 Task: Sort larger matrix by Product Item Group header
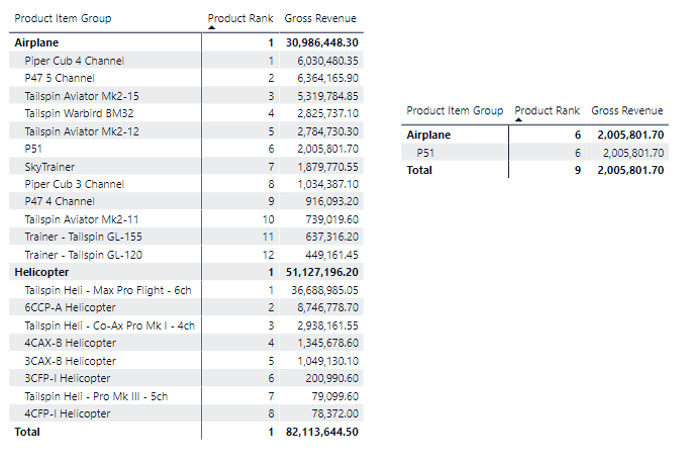(x=63, y=18)
